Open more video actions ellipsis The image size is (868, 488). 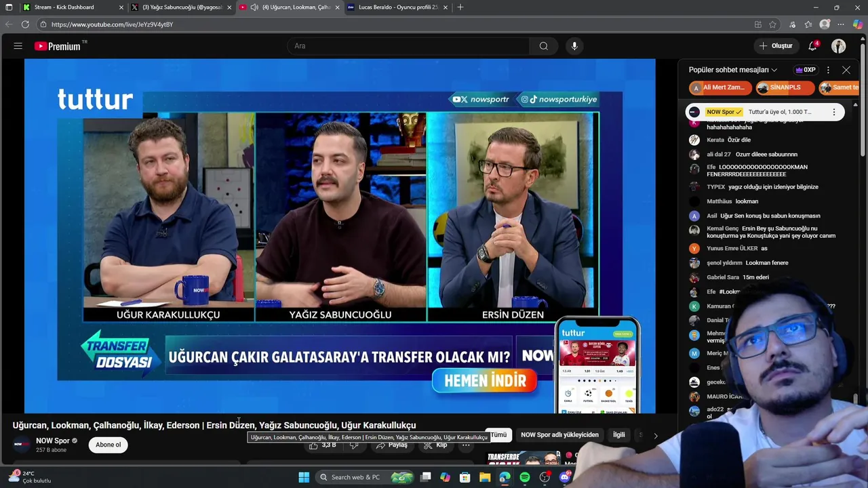click(x=467, y=445)
